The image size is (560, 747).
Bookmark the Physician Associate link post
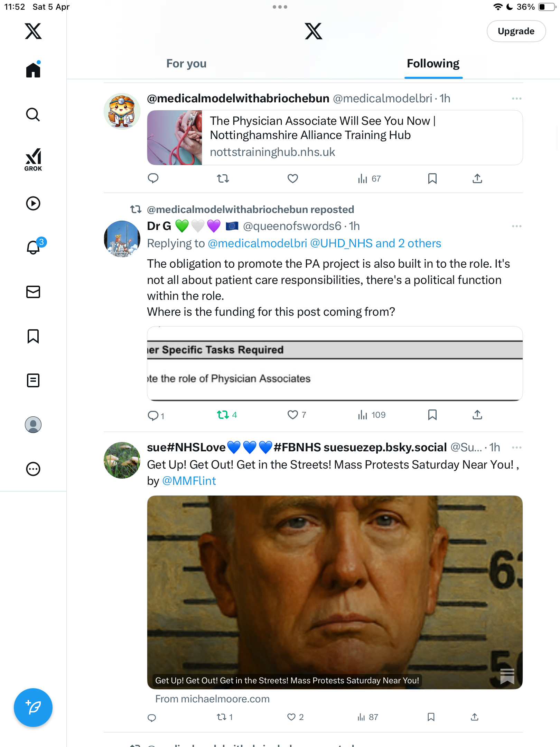(432, 178)
